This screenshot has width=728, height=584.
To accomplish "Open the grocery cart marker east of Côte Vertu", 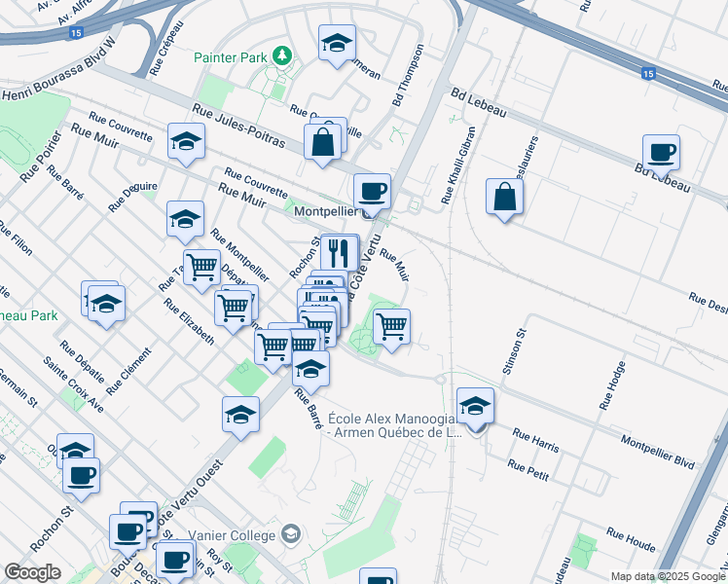I will [x=392, y=327].
